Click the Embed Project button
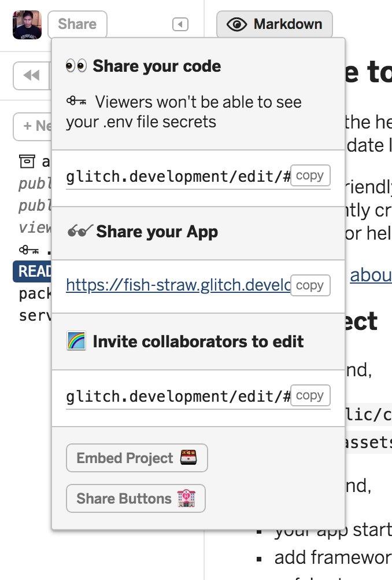 click(x=137, y=458)
